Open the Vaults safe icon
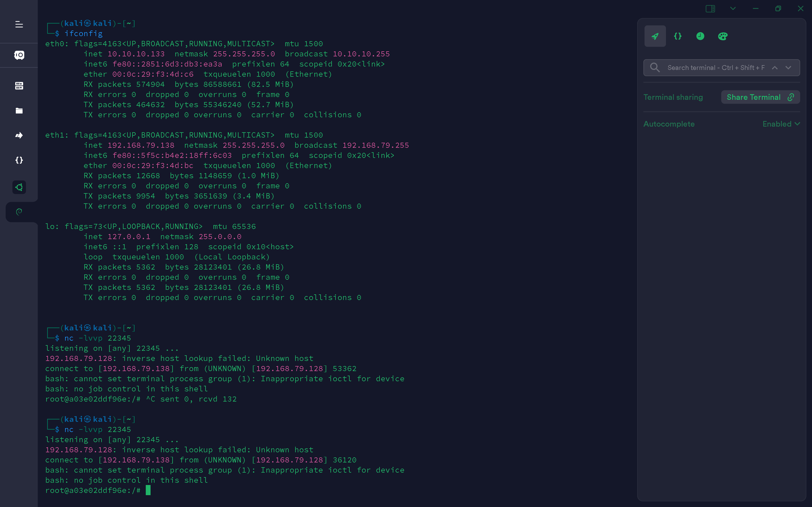 click(x=19, y=55)
